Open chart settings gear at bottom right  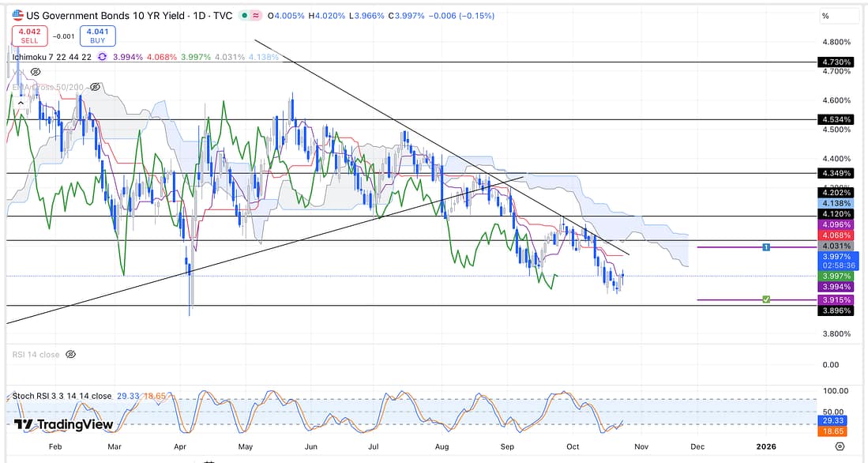[839, 446]
